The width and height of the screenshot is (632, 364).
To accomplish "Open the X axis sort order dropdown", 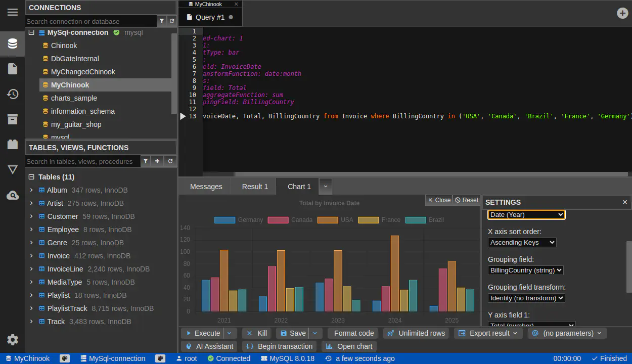I will point(522,243).
